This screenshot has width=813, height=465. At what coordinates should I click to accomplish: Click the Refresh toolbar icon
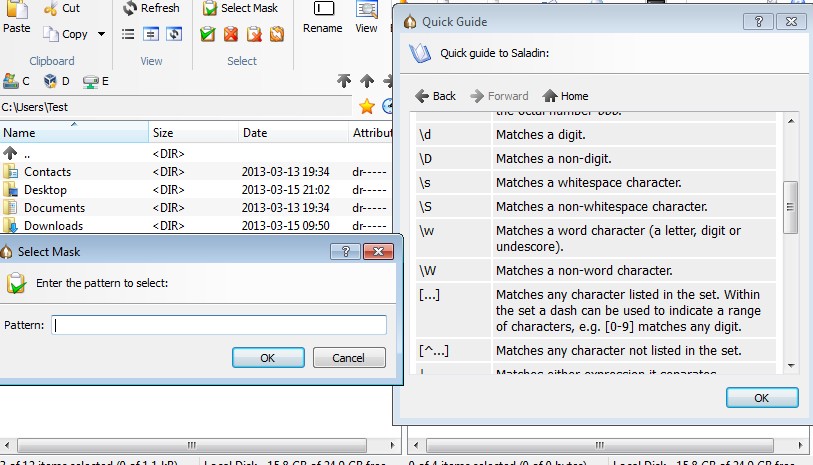pyautogui.click(x=130, y=8)
